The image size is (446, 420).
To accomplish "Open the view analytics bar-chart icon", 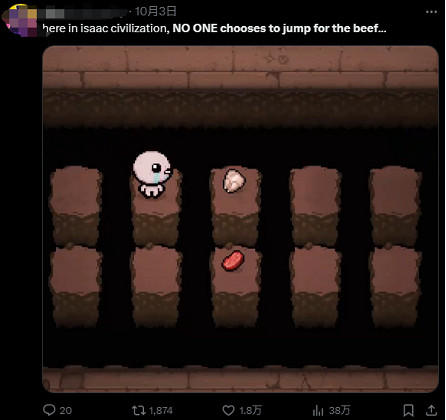I will click(x=318, y=410).
